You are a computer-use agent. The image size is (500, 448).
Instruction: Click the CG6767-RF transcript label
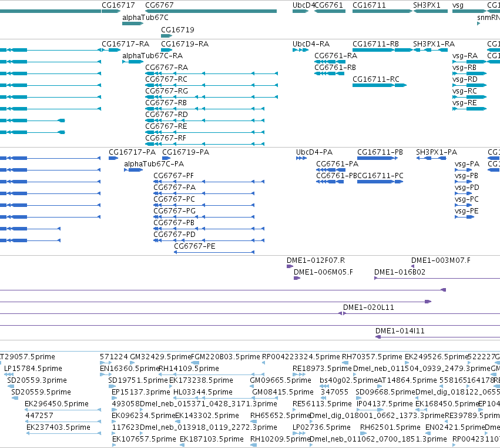point(166,138)
